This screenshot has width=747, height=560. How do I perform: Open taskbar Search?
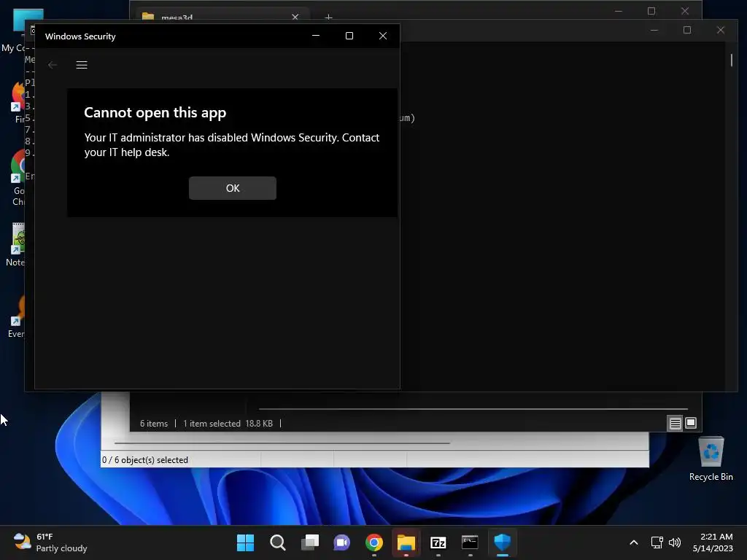[278, 542]
